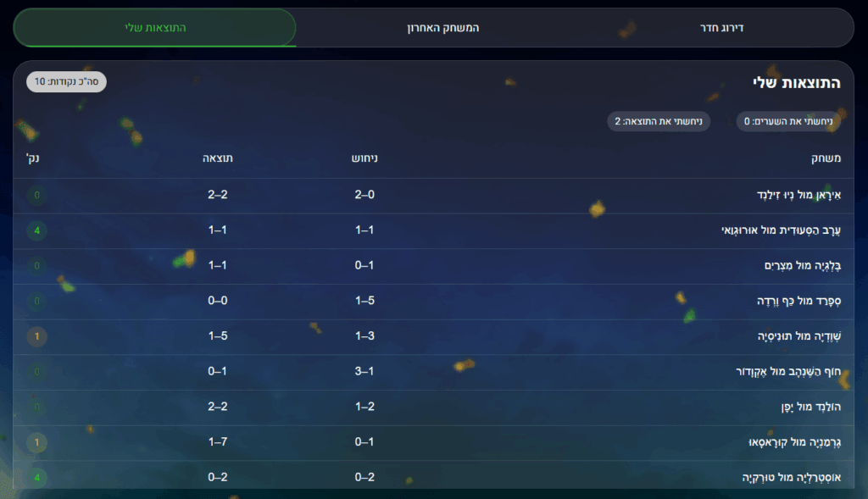This screenshot has height=499, width=868.
Task: Click result 0–2 for Australia match
Action: coord(218,478)
